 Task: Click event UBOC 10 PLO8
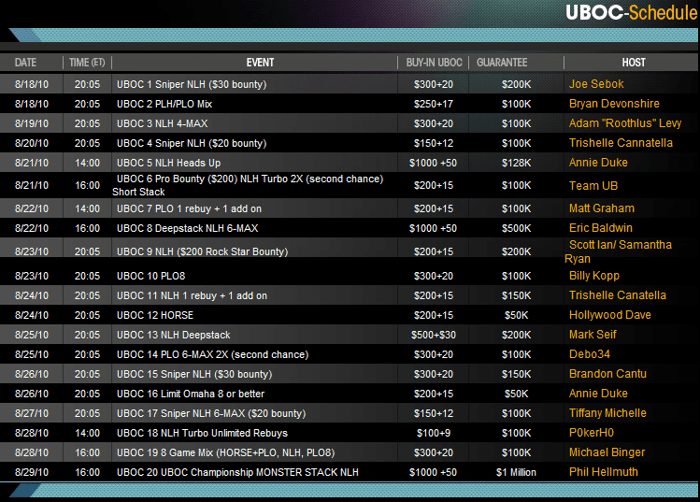[151, 276]
